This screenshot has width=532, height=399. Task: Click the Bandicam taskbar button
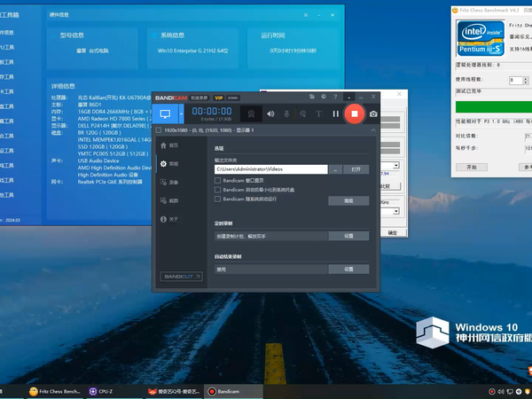point(233,392)
